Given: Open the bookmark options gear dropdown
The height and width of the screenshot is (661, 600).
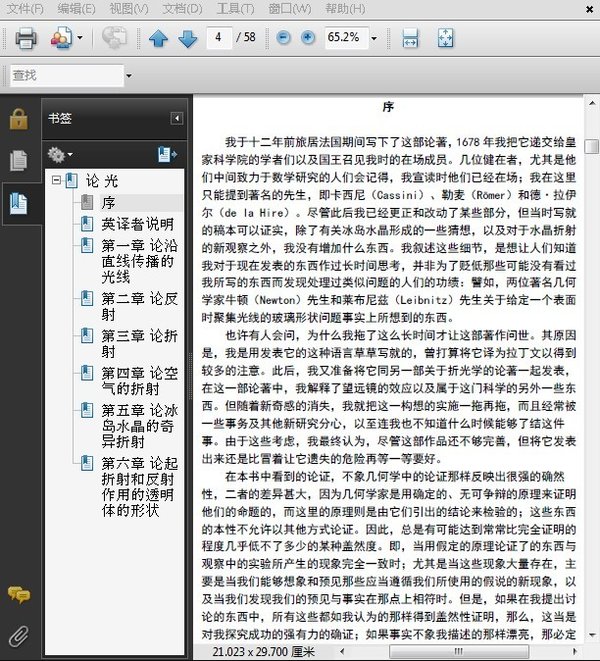Looking at the screenshot, I should click(x=60, y=154).
